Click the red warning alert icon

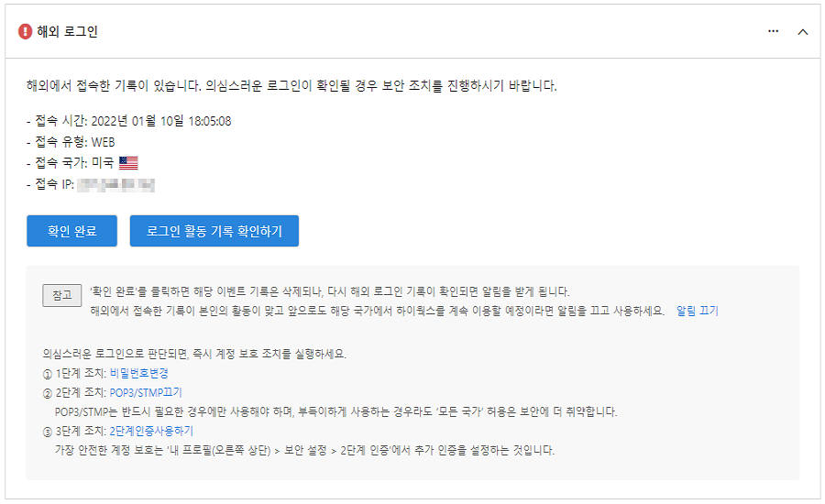[x=25, y=31]
